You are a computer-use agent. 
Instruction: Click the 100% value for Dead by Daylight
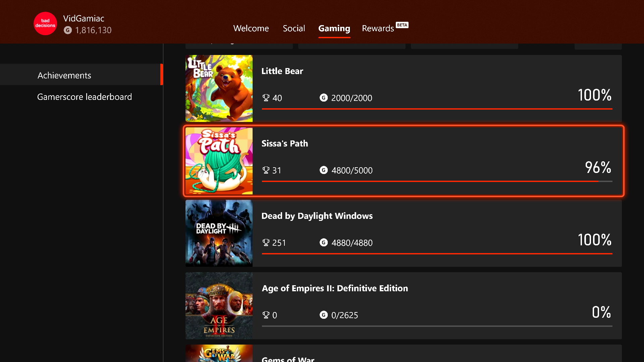pos(594,240)
